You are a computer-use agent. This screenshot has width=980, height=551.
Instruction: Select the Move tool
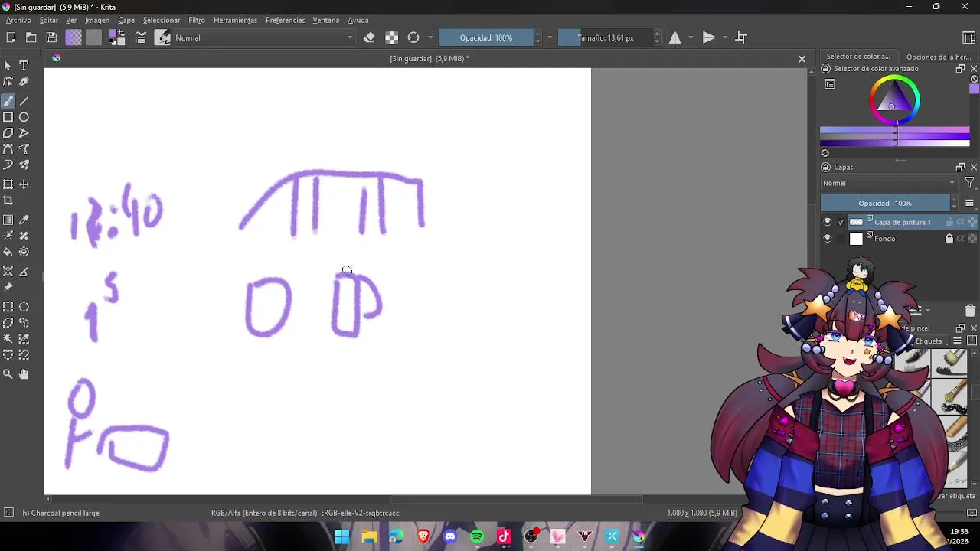[24, 184]
